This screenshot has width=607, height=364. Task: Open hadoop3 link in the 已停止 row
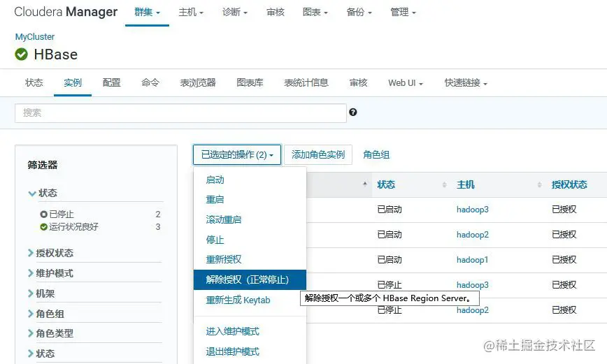coord(472,285)
